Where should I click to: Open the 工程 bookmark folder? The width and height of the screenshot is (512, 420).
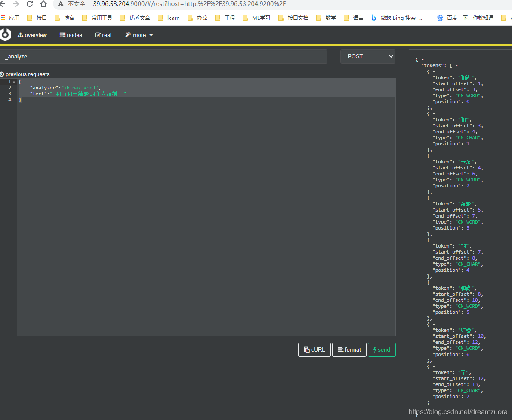pyautogui.click(x=225, y=18)
